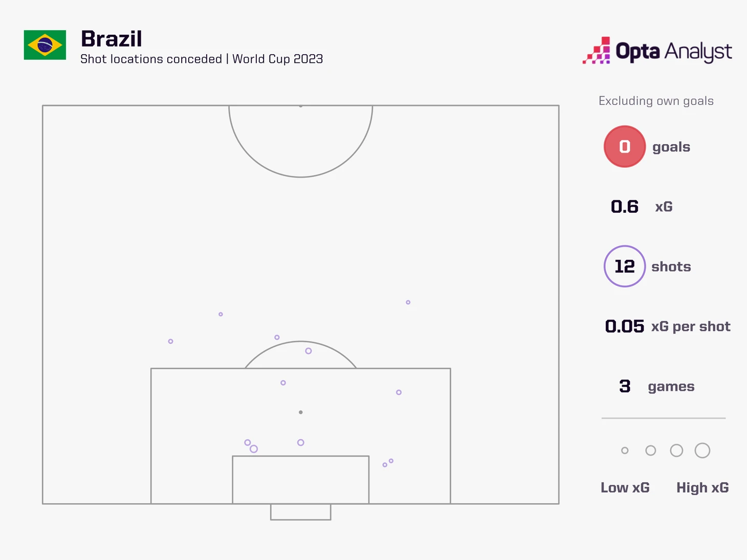This screenshot has height=560, width=747.
Task: Click the Brazil flag icon
Action: [x=45, y=45]
